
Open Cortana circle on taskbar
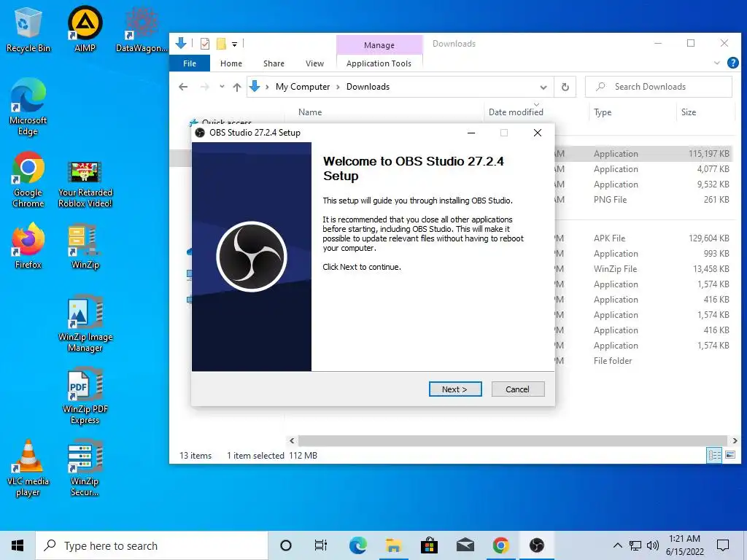tap(286, 545)
